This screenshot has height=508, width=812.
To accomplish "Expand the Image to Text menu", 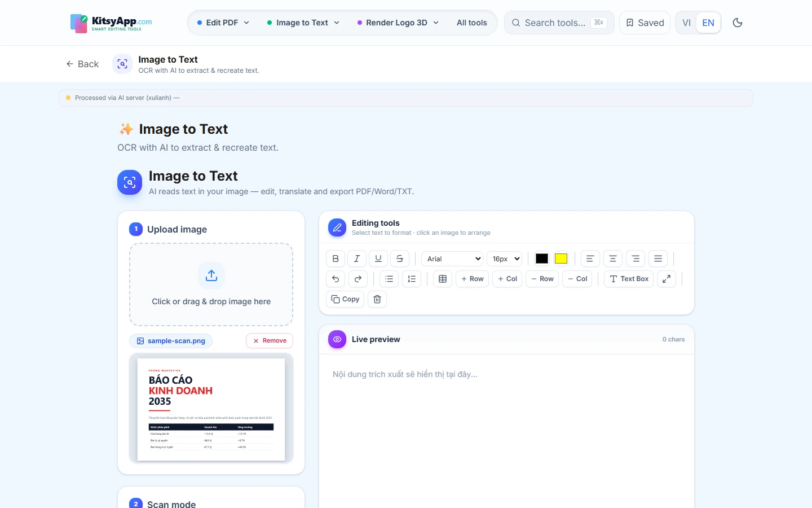I will pyautogui.click(x=303, y=23).
